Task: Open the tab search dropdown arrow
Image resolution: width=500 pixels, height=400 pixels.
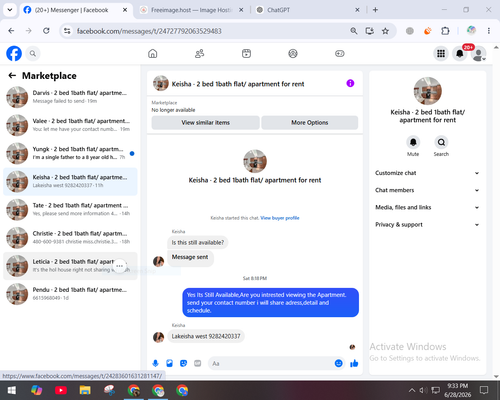Action: click(10, 10)
